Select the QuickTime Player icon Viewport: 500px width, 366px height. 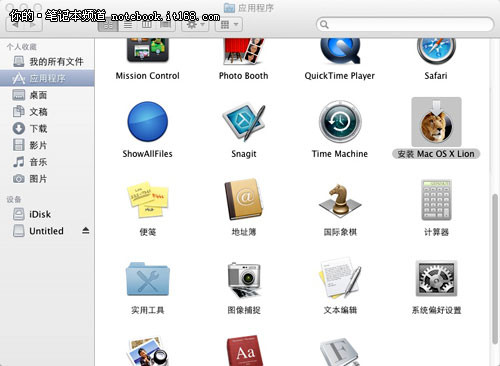tap(340, 51)
